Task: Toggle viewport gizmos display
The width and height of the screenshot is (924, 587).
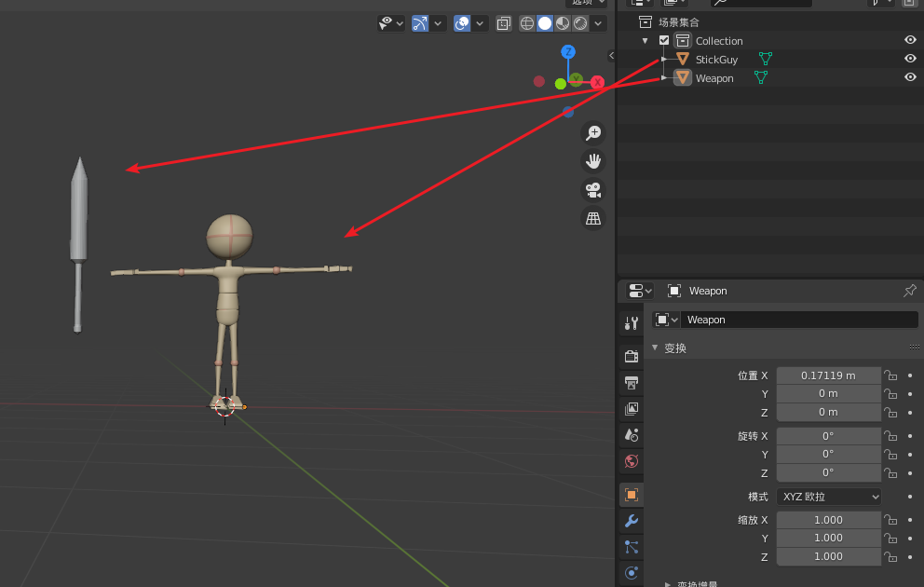Action: (x=419, y=23)
